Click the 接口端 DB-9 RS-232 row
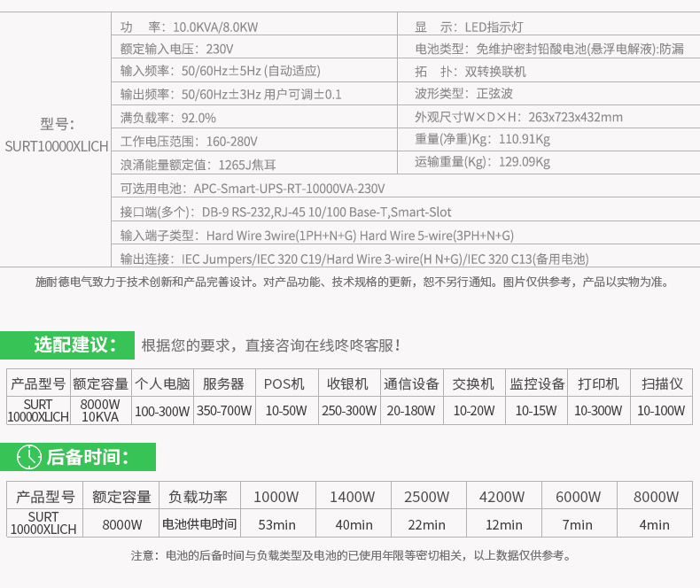This screenshot has height=588, width=700. point(285,213)
